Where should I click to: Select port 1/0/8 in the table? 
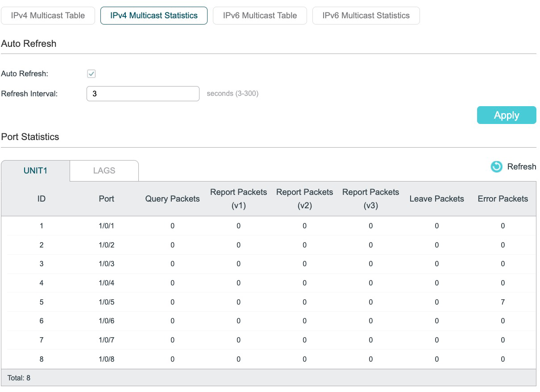107,359
